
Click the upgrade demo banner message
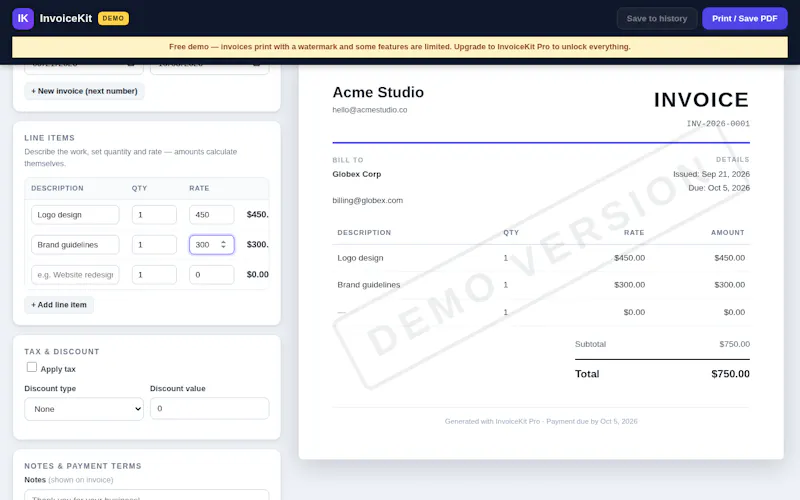pyautogui.click(x=399, y=47)
